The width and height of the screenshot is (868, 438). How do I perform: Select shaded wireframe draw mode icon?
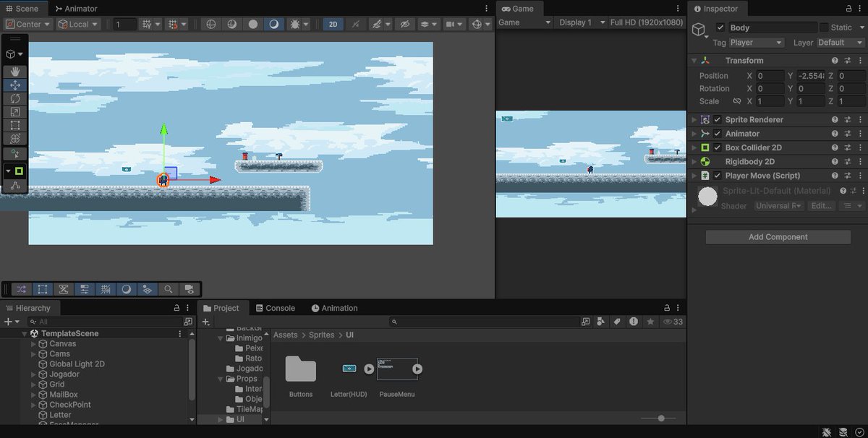click(232, 24)
